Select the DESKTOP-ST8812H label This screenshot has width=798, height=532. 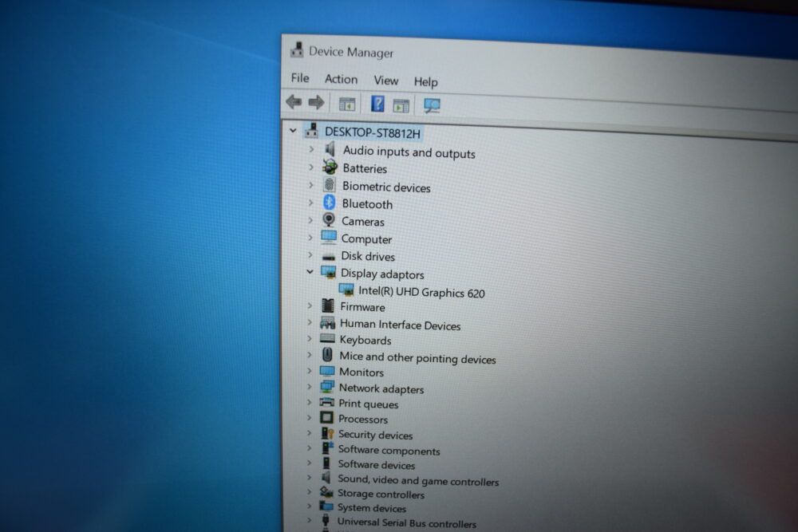pos(373,132)
